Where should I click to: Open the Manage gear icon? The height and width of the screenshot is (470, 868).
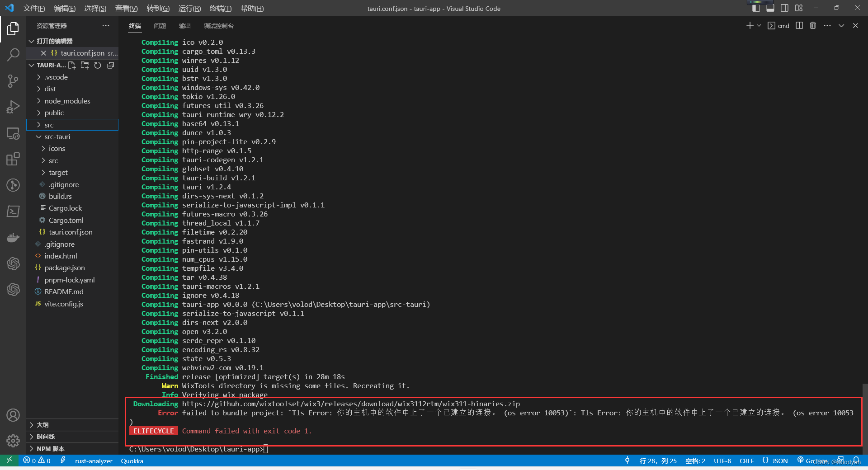coord(13,441)
